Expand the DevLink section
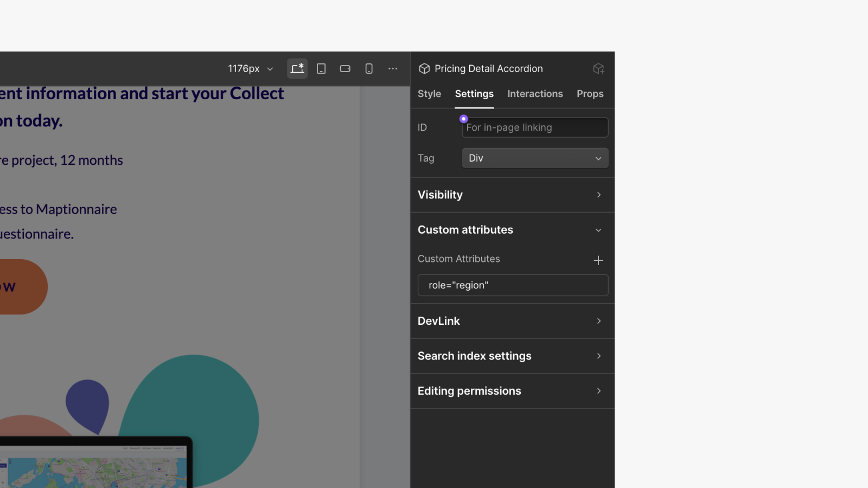 click(x=512, y=321)
